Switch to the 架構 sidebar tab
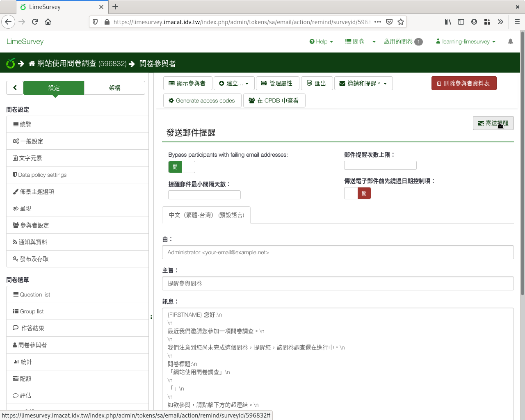The width and height of the screenshot is (525, 420). coord(115,88)
